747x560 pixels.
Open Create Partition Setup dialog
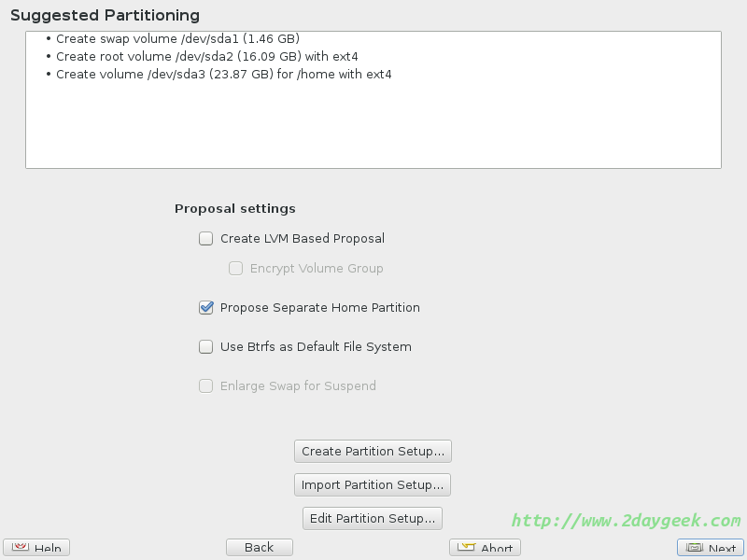(373, 452)
